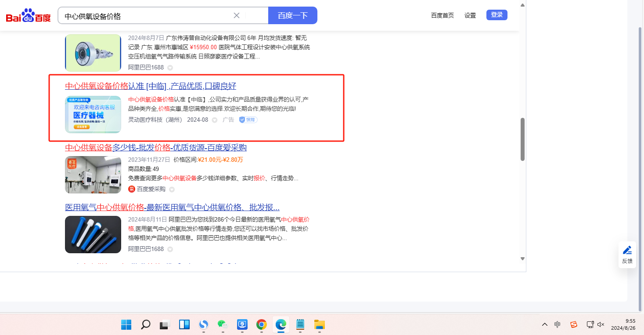
Task: Click the 广告 ad label
Action: 228,120
